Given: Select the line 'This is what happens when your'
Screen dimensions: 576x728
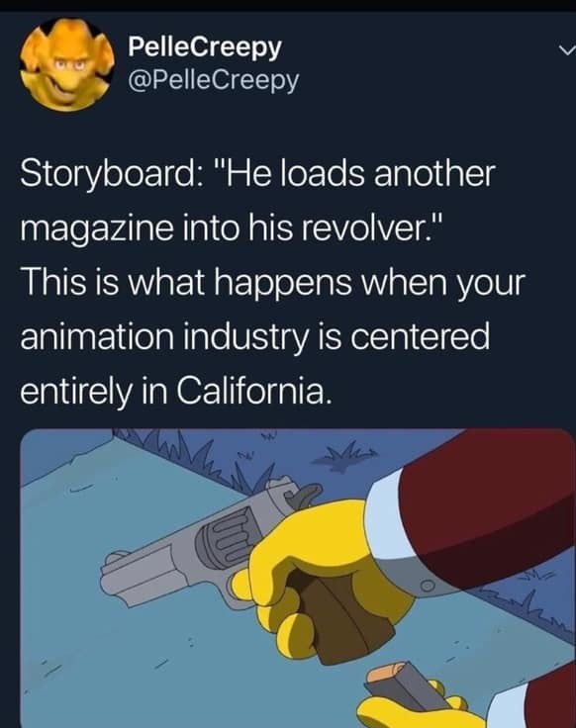Looking at the screenshot, I should coord(273,283).
